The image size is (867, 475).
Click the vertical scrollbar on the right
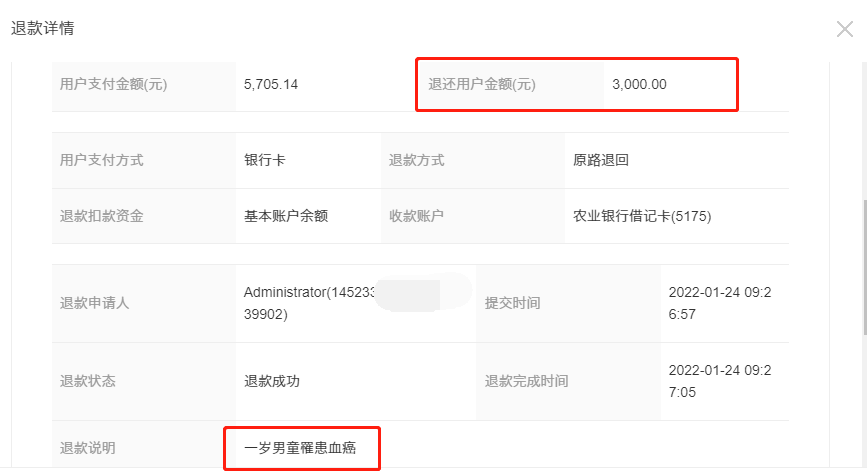[x=864, y=267]
